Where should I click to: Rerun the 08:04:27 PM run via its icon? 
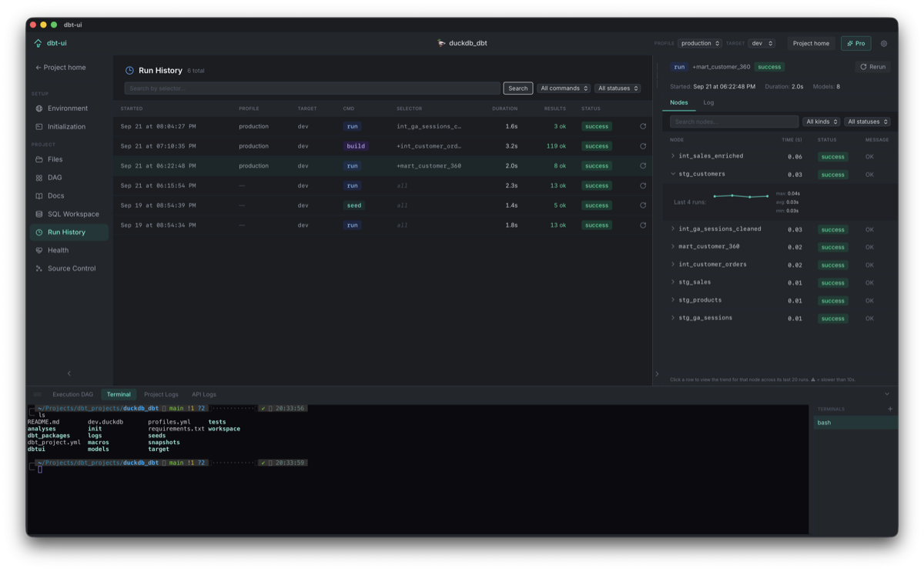(643, 126)
